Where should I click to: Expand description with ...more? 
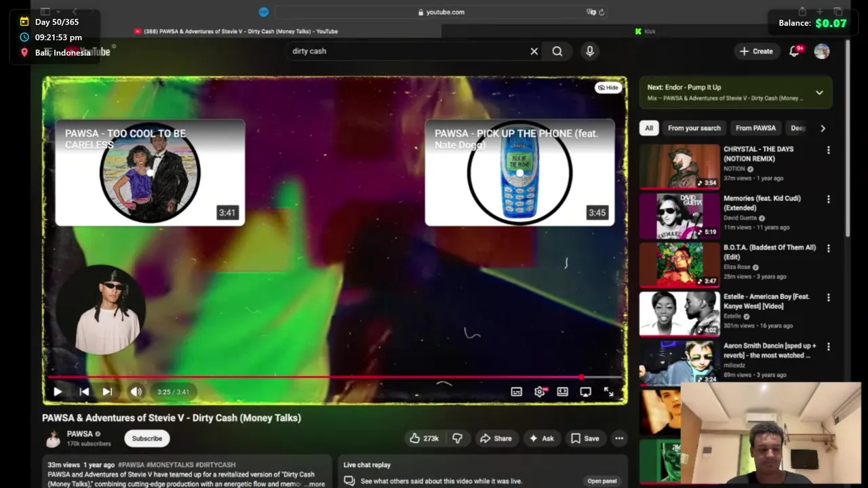[315, 484]
